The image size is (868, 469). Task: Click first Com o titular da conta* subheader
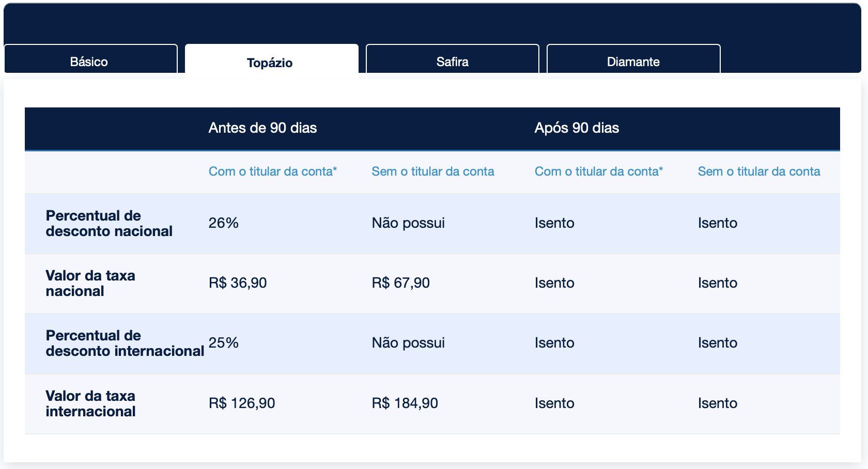click(273, 171)
